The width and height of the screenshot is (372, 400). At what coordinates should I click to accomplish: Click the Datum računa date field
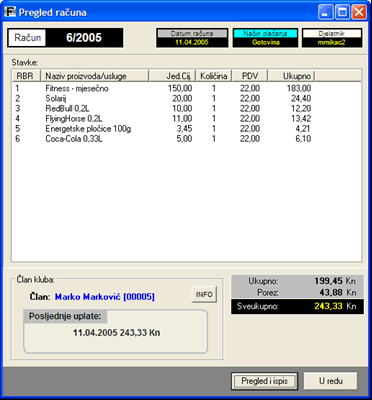click(192, 42)
